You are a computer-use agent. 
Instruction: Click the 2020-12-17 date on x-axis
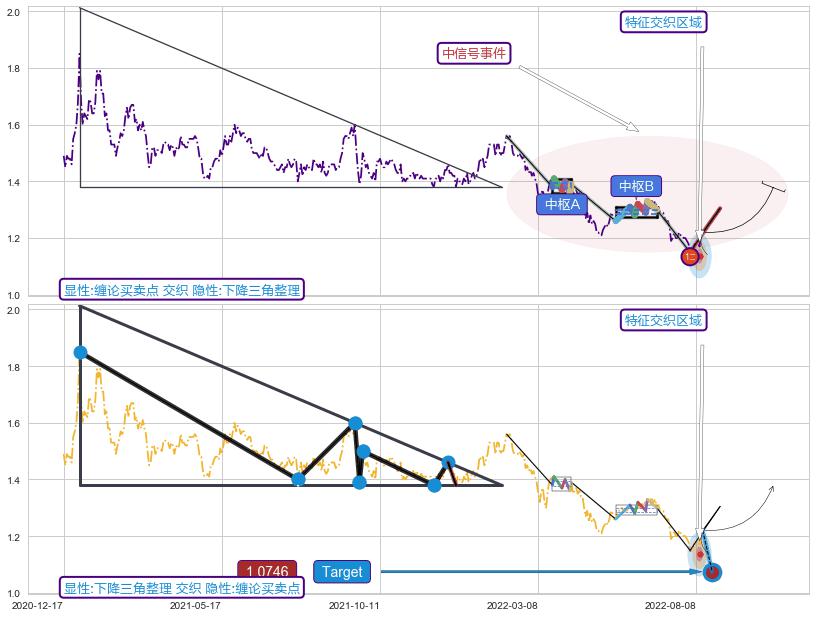click(x=37, y=605)
